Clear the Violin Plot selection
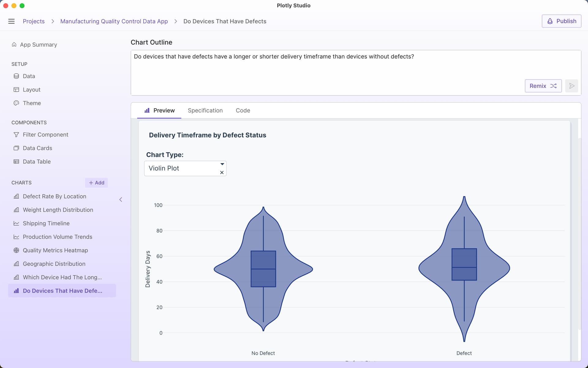The height and width of the screenshot is (368, 588). [222, 173]
